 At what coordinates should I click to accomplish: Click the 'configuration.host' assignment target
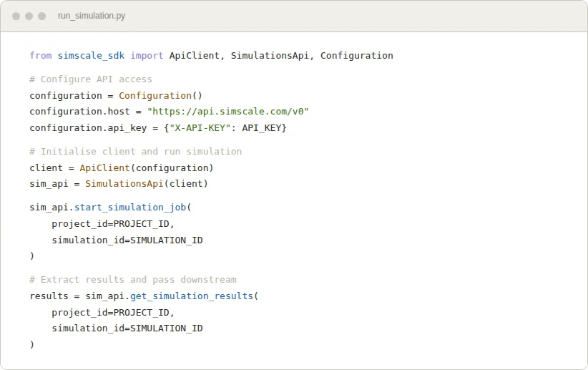click(x=79, y=112)
